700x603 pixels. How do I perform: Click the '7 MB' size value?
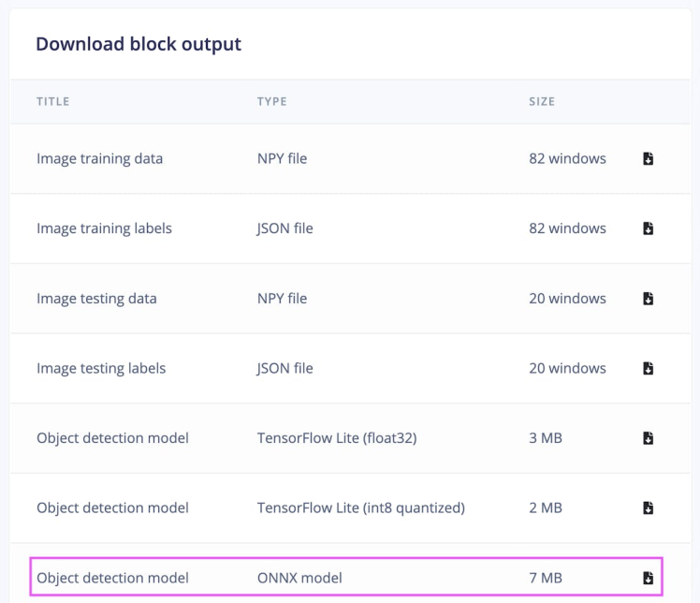546,578
